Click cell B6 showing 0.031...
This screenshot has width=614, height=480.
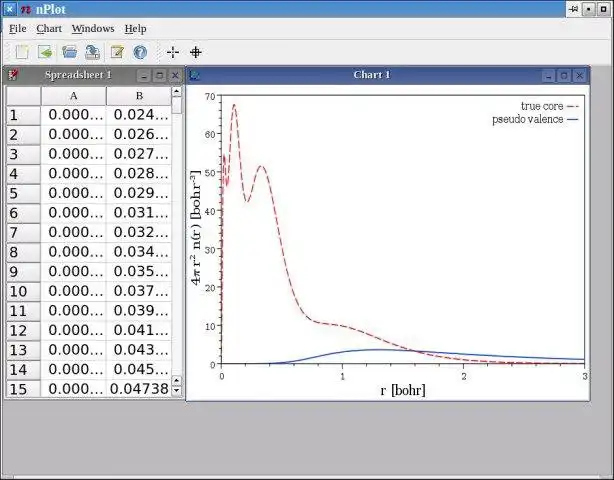(x=139, y=213)
